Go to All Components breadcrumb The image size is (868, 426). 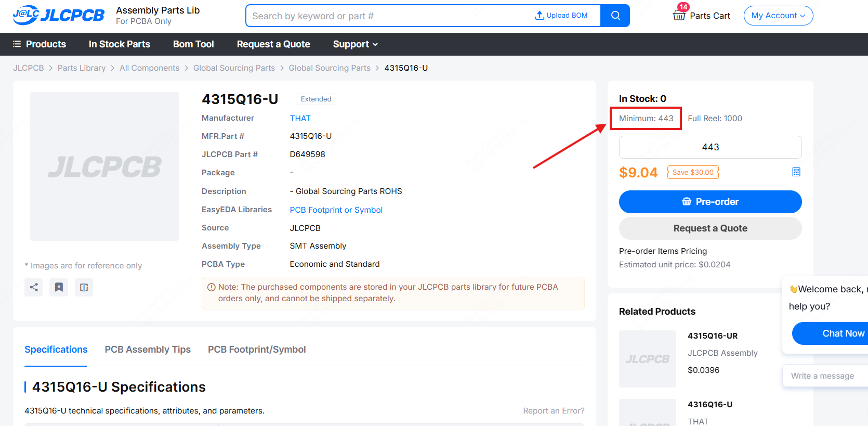point(149,68)
